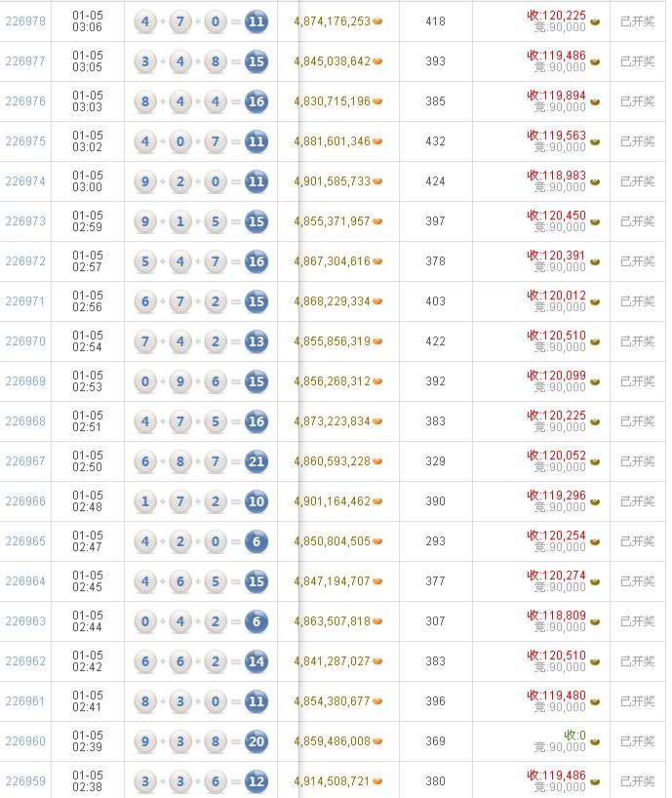
Task: Open draw number 226973 link
Action: 25,221
